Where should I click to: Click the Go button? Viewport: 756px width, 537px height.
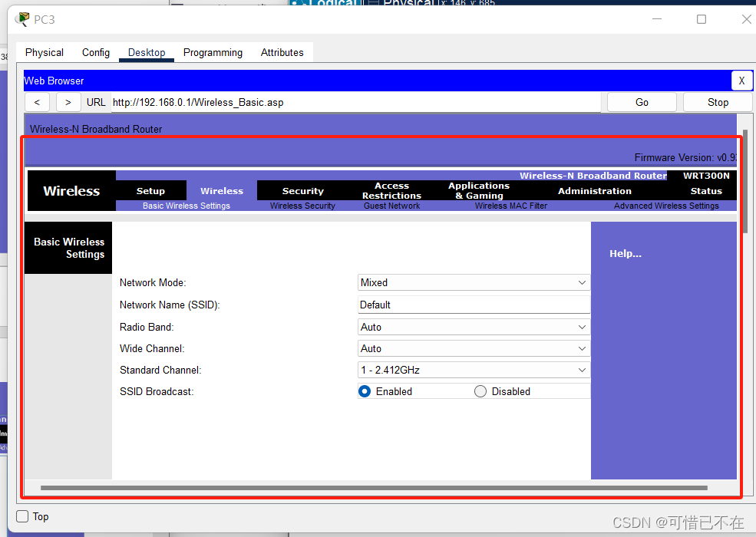[x=642, y=102]
